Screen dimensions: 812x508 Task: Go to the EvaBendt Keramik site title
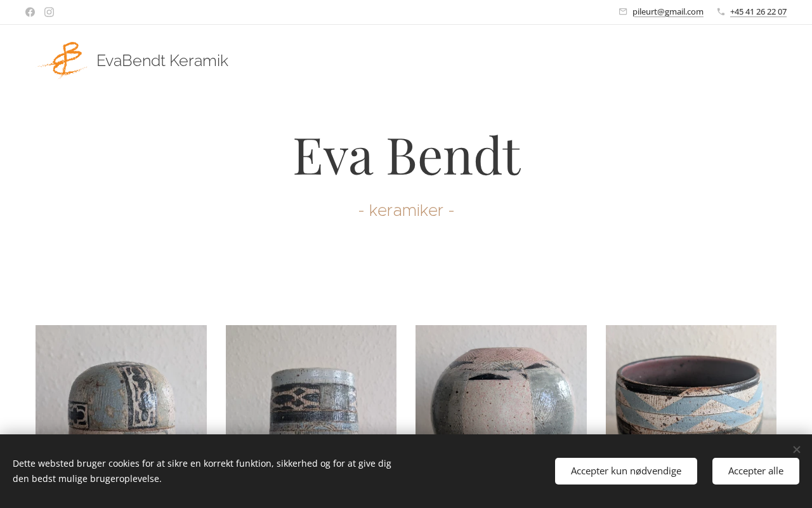[x=162, y=61]
